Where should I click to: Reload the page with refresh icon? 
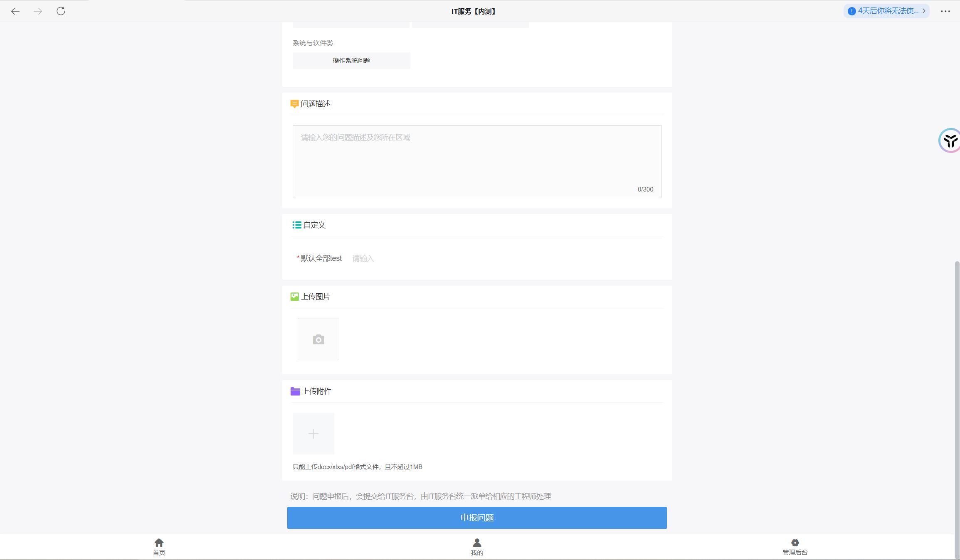61,11
